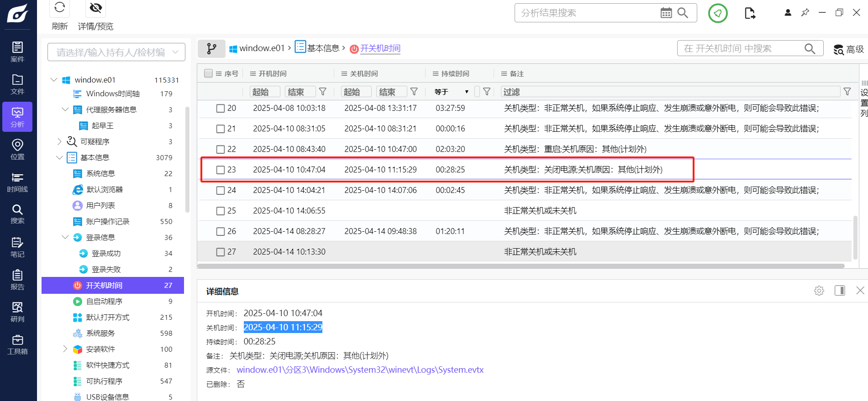Click 基本信息 in the breadcrumb
Screen dimensions: 868x401
point(323,48)
